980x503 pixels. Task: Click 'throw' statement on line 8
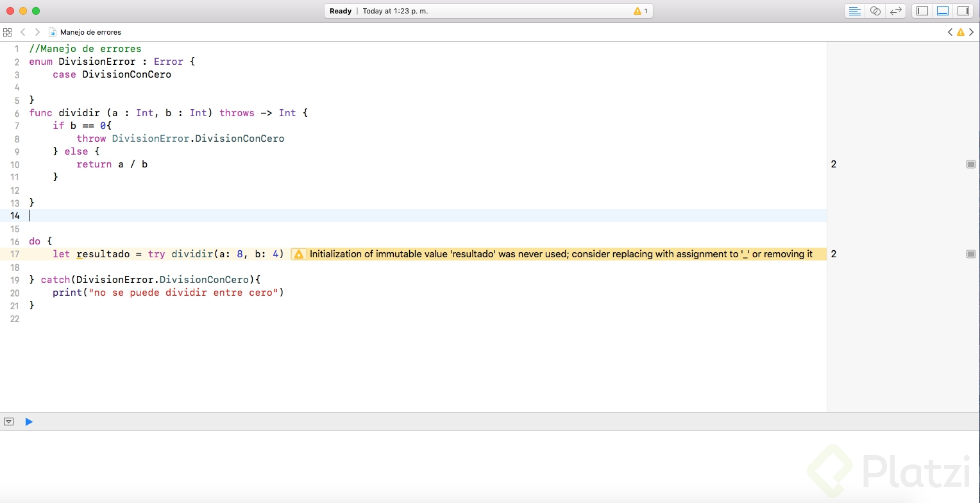(x=91, y=139)
